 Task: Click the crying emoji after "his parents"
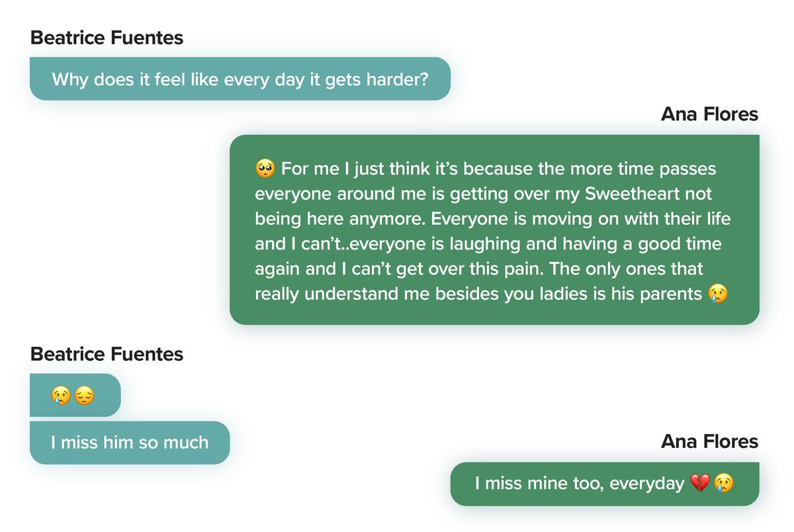pos(717,294)
